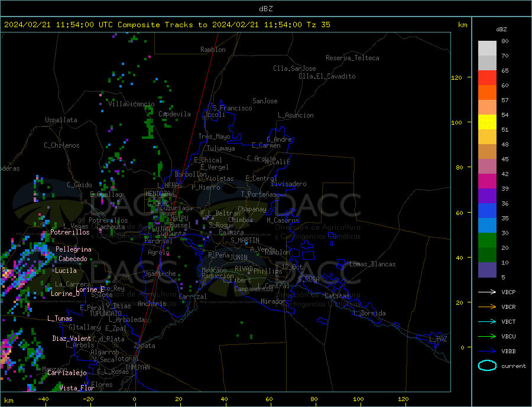
Task: Click the SanJose place label
Action: [265, 101]
